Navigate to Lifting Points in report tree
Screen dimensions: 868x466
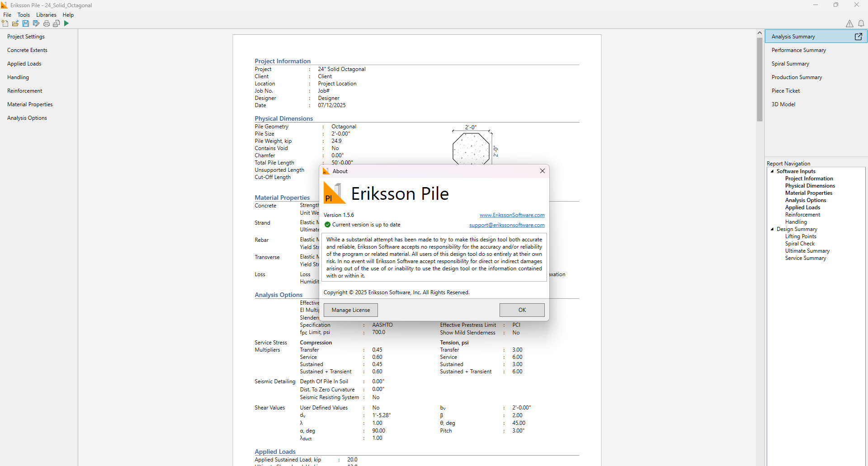801,236
